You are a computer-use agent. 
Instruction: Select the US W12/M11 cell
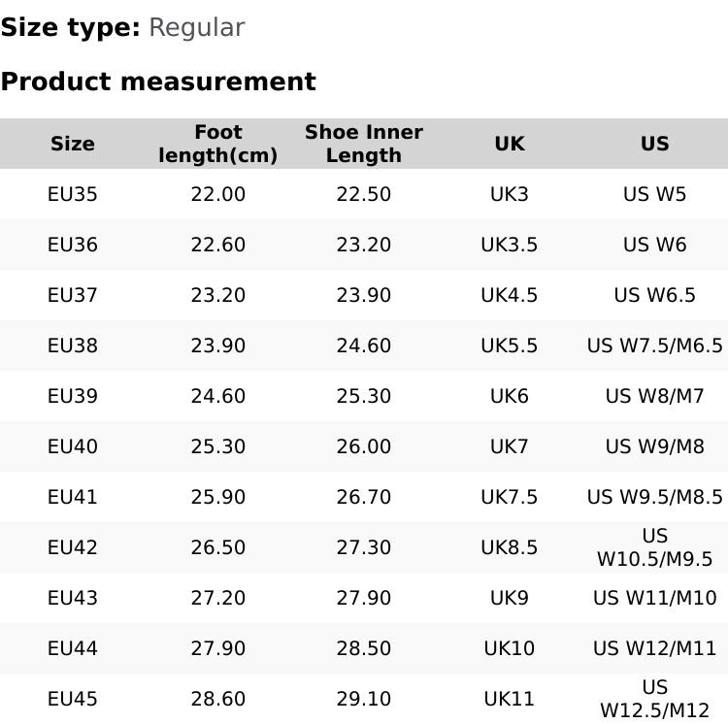tap(655, 648)
